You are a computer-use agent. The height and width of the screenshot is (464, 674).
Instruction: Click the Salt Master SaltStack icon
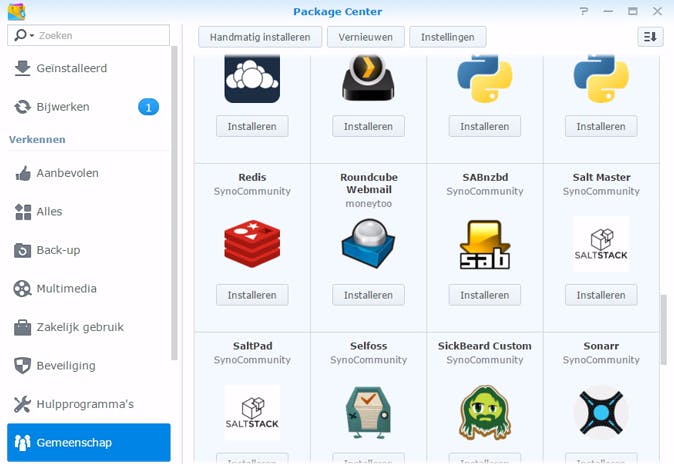(601, 244)
